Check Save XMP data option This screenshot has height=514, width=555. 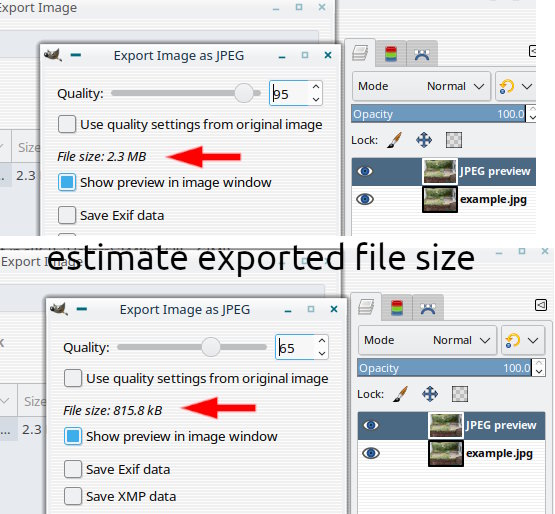73,496
